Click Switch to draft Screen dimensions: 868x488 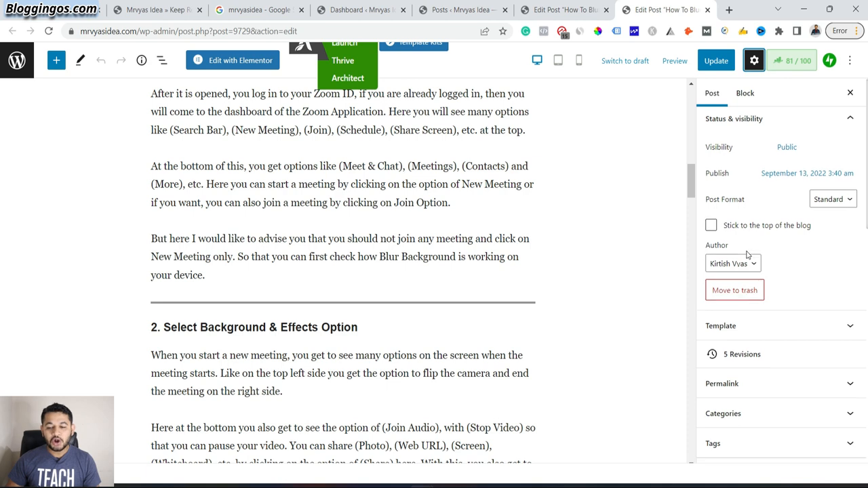(625, 61)
